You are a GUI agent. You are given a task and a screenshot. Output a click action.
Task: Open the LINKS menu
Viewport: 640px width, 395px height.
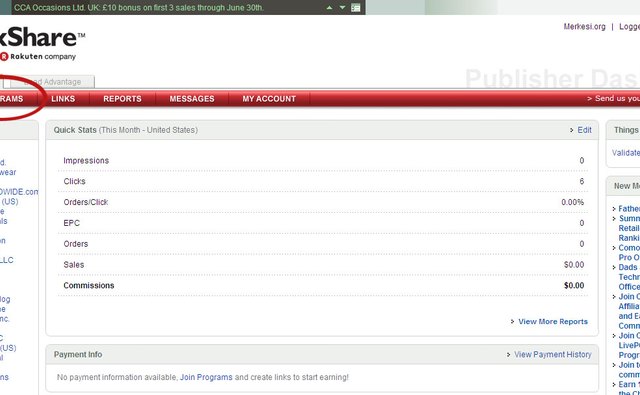63,99
